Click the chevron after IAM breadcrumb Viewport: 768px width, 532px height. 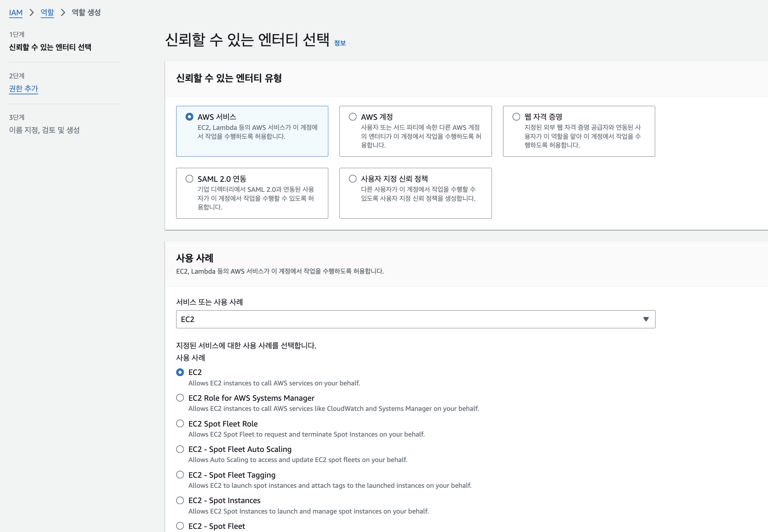tap(32, 13)
